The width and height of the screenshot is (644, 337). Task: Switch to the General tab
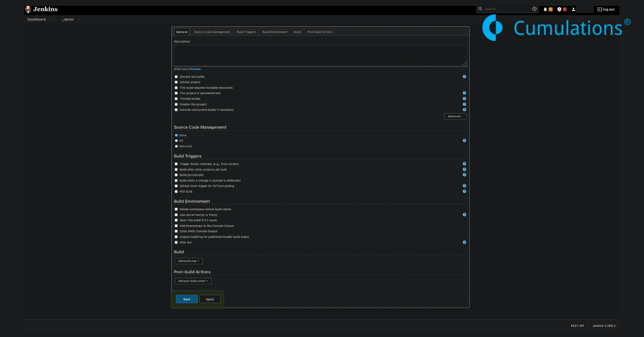(182, 32)
